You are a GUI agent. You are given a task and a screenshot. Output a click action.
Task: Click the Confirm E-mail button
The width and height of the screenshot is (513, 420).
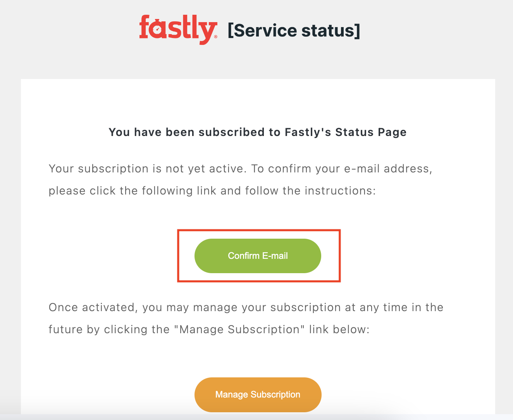258,256
